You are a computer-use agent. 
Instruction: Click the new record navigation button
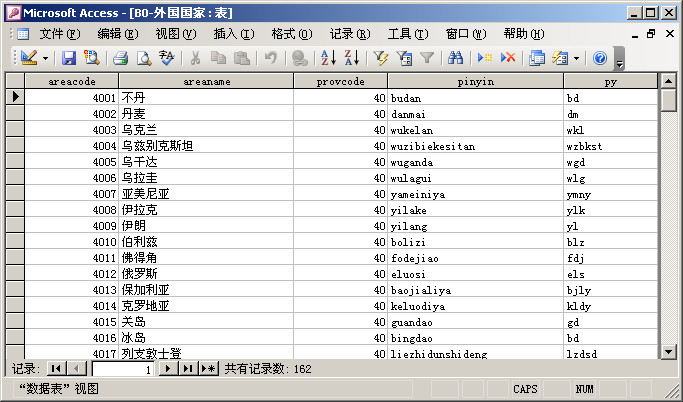click(x=209, y=368)
